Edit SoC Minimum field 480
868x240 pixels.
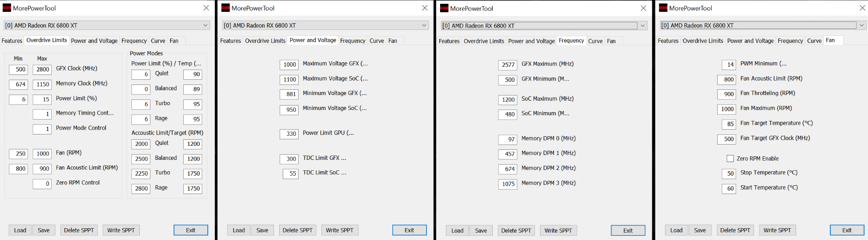(508, 114)
